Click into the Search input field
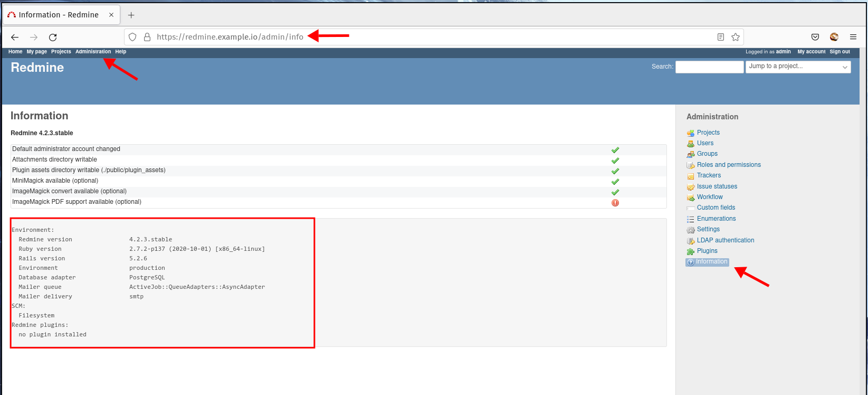The image size is (868, 395). tap(709, 67)
